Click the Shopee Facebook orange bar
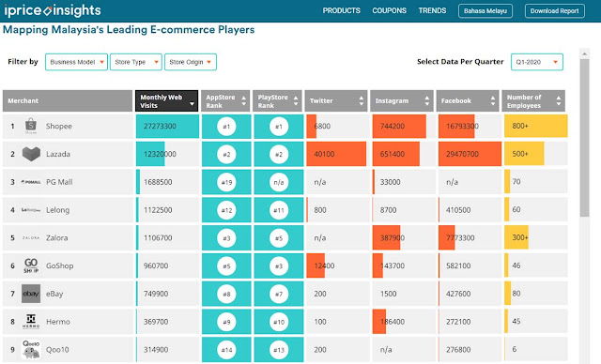Screen dimensions: 601x364 (456, 126)
